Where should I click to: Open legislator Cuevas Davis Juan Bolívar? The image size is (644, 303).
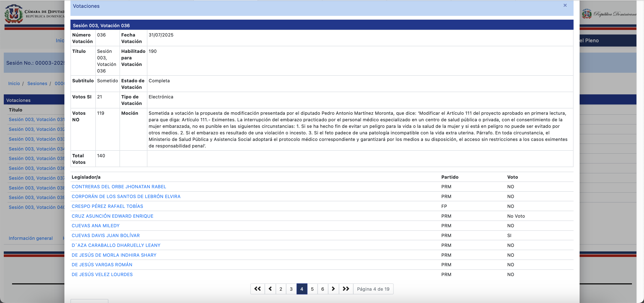tap(106, 236)
